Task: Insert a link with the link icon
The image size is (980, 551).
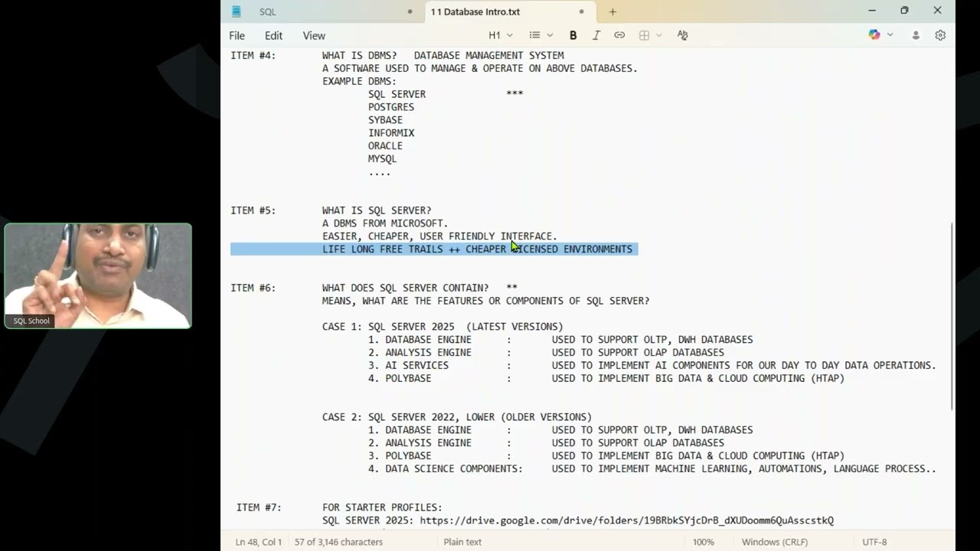Action: [x=619, y=35]
